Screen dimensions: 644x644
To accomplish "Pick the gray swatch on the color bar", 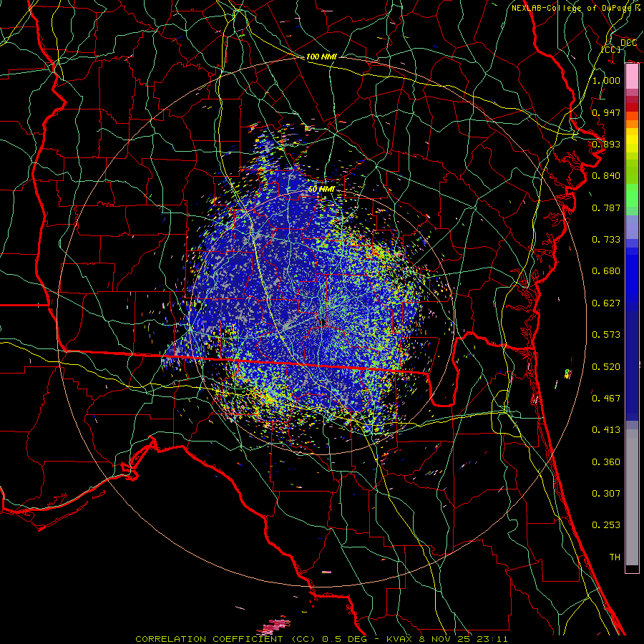I will click(632, 497).
